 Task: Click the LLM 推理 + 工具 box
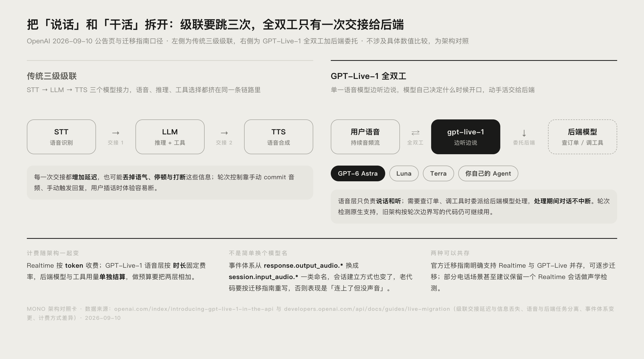pyautogui.click(x=170, y=137)
